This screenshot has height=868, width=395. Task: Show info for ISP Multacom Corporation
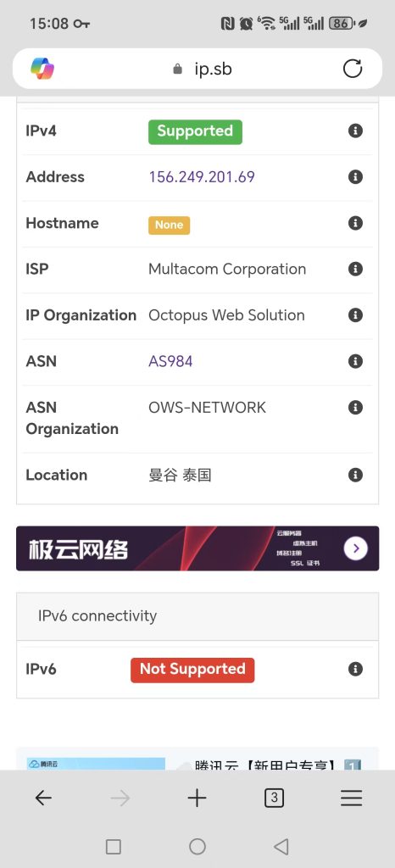click(355, 269)
